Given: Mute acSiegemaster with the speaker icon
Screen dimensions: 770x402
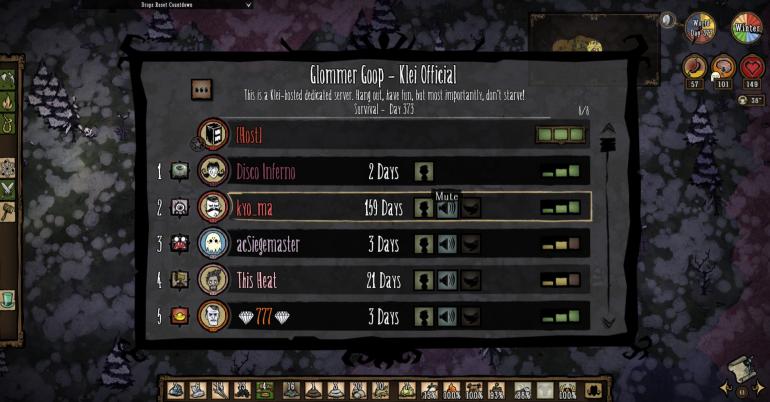Looking at the screenshot, I should coord(447,244).
